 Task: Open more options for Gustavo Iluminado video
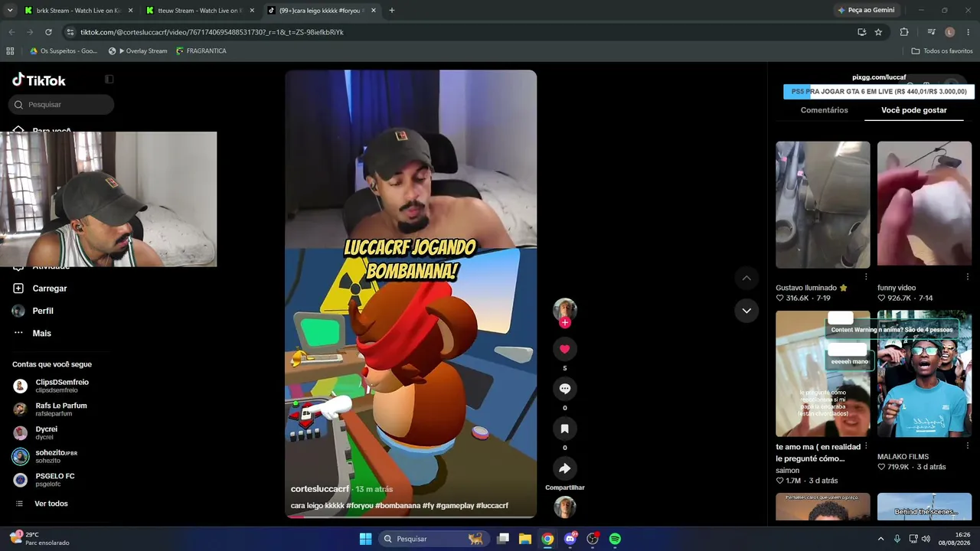(x=866, y=277)
